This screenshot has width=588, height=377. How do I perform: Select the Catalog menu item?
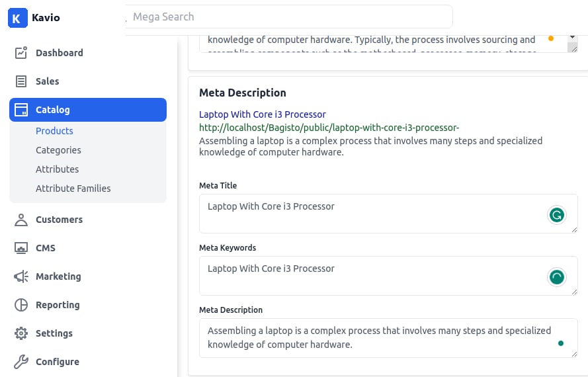88,110
